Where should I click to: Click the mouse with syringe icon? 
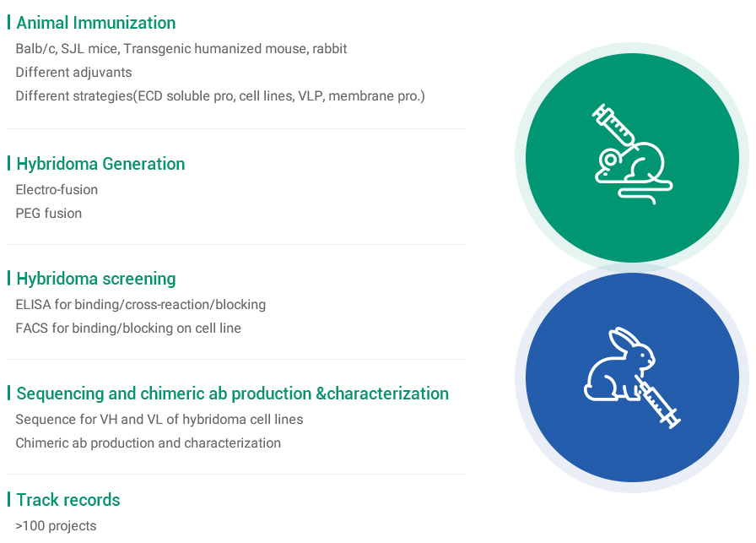pyautogui.click(x=632, y=155)
